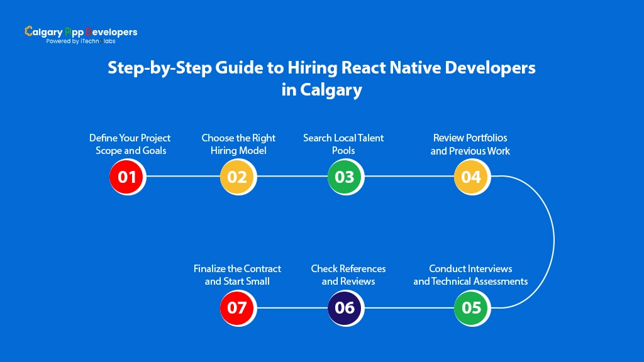The width and height of the screenshot is (644, 362).
Task: Open the Finalize the Contract and Start Small label
Action: click(237, 275)
